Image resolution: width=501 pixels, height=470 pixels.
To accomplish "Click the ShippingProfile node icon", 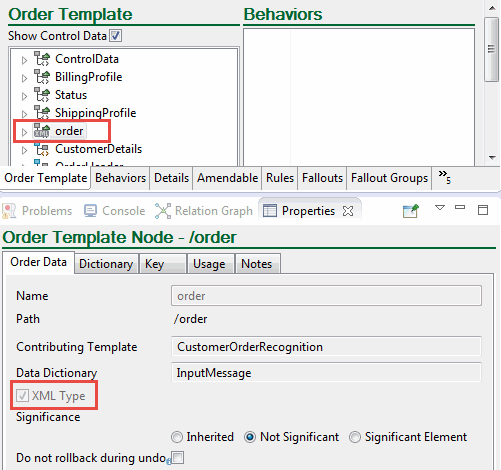I will 42,113.
